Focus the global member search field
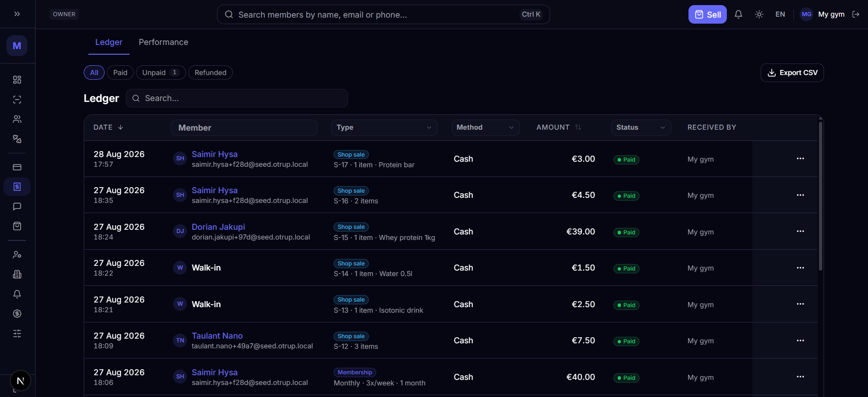 383,14
